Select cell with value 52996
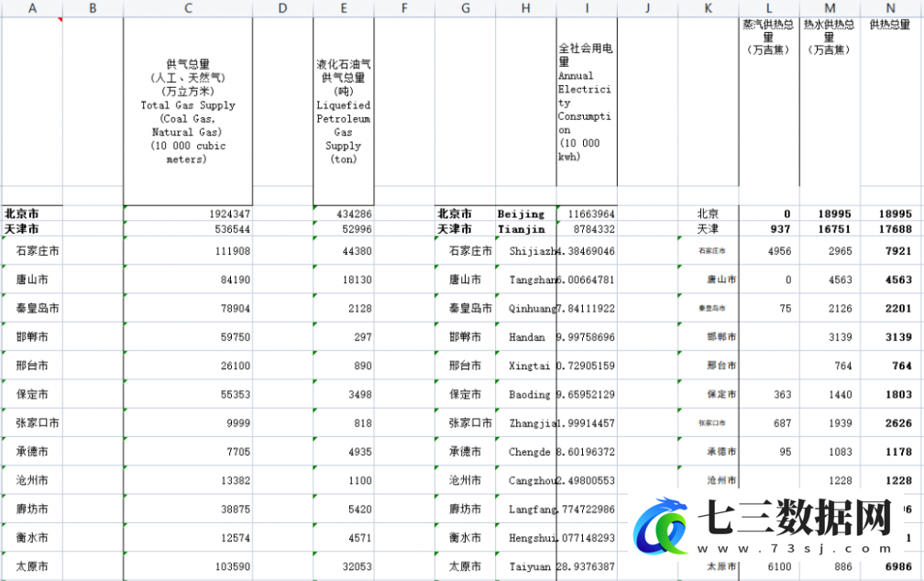This screenshot has height=581, width=924. [344, 228]
